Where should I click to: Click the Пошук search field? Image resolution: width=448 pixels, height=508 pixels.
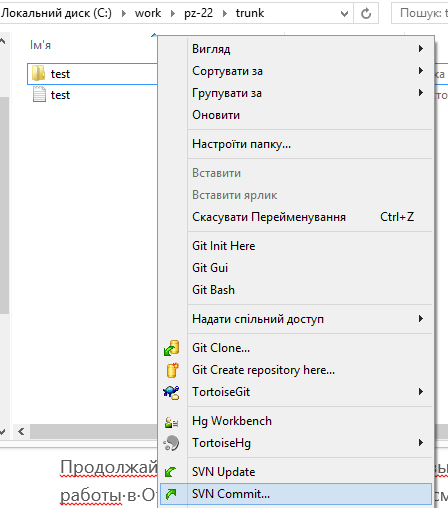[x=420, y=13]
